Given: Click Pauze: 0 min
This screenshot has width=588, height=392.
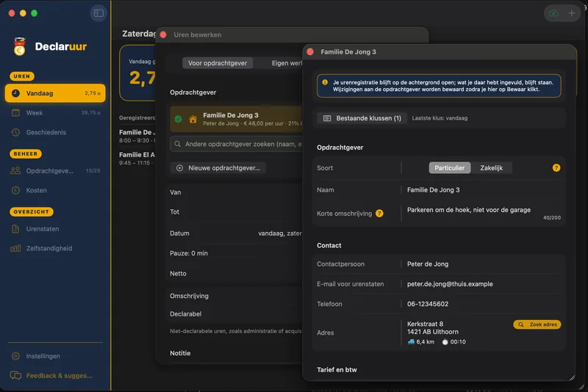Looking at the screenshot, I should 189,253.
